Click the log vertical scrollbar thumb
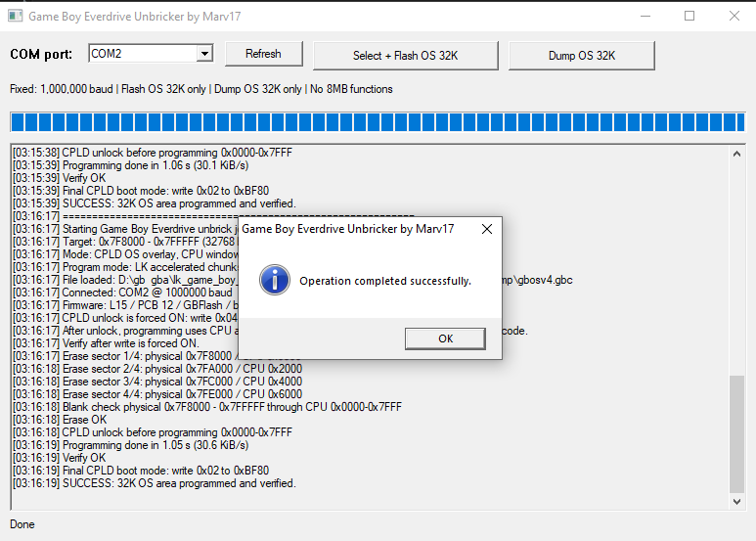 [x=736, y=434]
